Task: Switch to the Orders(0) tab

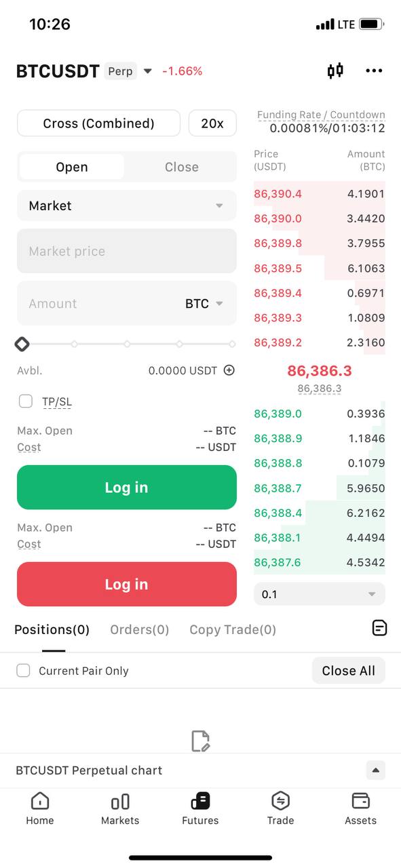Action: (140, 629)
